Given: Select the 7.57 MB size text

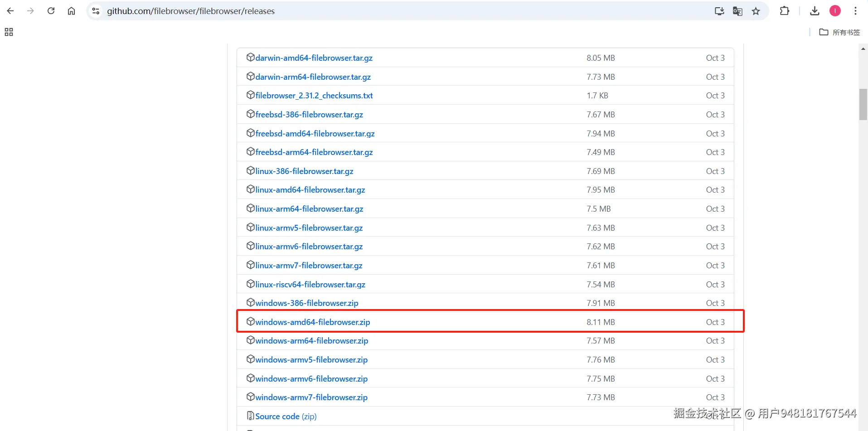Looking at the screenshot, I should point(601,341).
